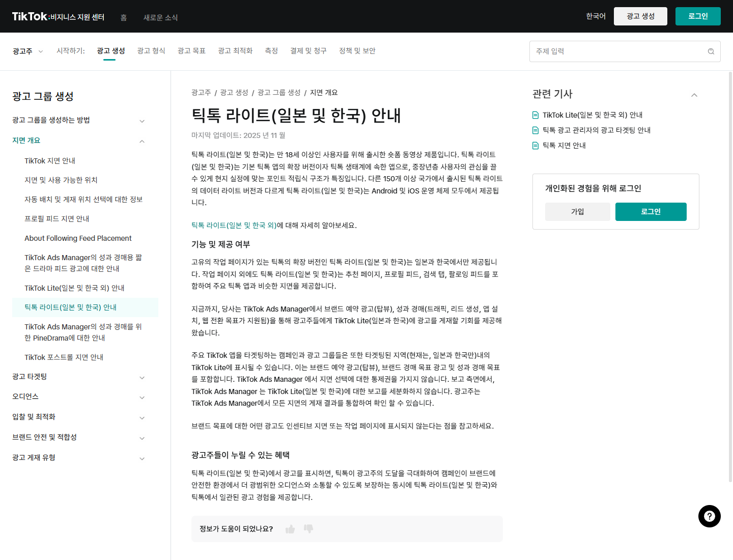The width and height of the screenshot is (733, 560).
Task: Open the help question mark bubble
Action: coord(710,516)
